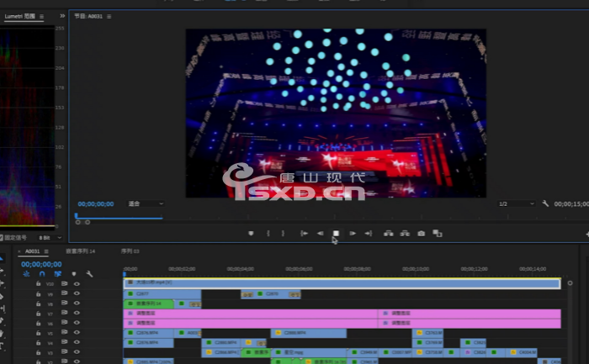This screenshot has width=589, height=364.
Task: Toggle sync lock on track V4
Action: click(x=64, y=342)
